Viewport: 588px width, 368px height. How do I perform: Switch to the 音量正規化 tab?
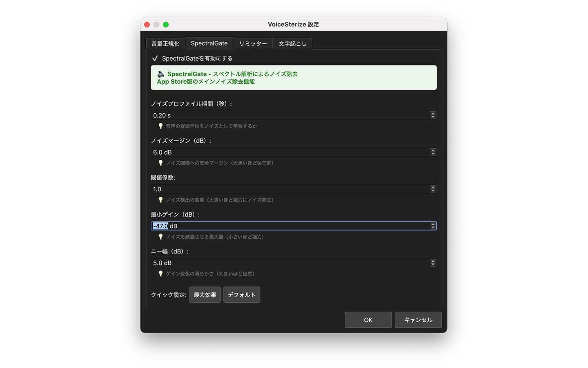pyautogui.click(x=165, y=43)
